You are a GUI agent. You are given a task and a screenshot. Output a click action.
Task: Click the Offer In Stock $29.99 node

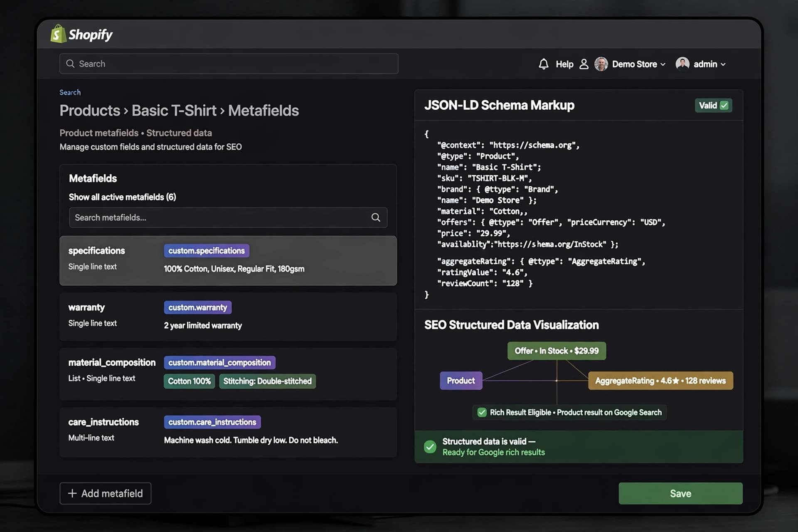pyautogui.click(x=557, y=351)
